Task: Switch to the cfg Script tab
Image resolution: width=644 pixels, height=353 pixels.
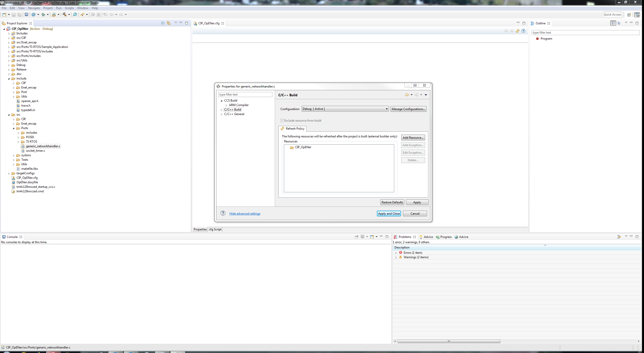Action: tap(215, 229)
